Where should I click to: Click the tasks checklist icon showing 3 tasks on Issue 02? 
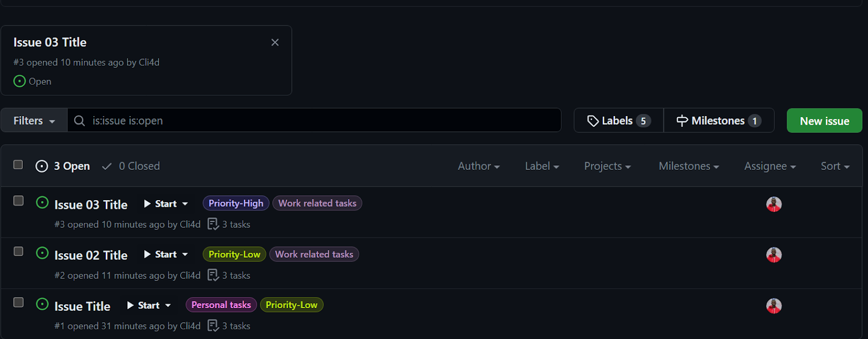[213, 275]
